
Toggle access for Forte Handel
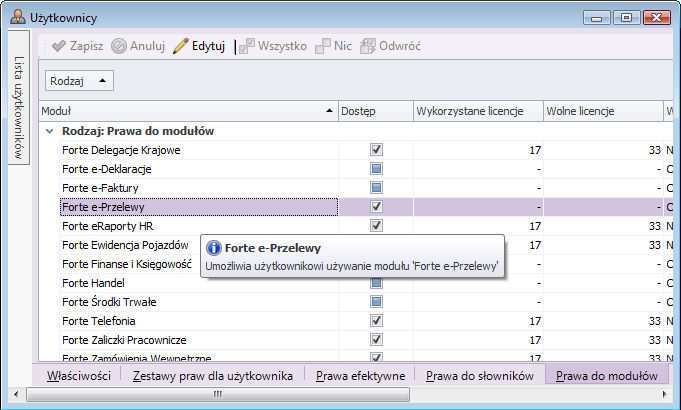pyautogui.click(x=376, y=283)
